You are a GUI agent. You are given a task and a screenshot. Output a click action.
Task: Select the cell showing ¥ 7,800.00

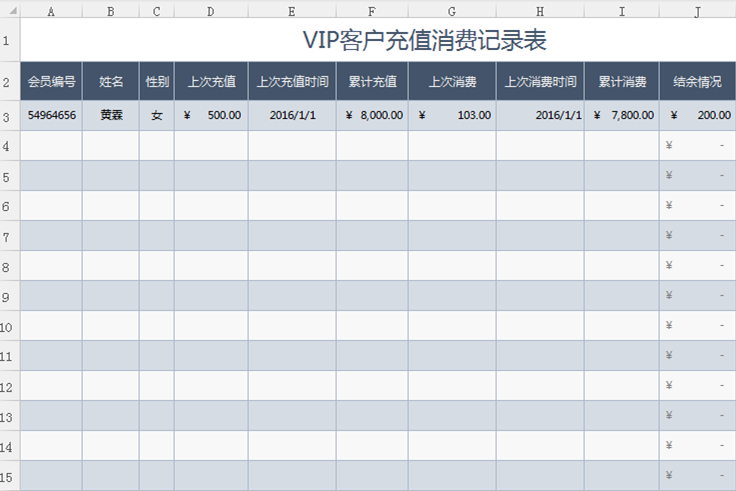click(621, 115)
